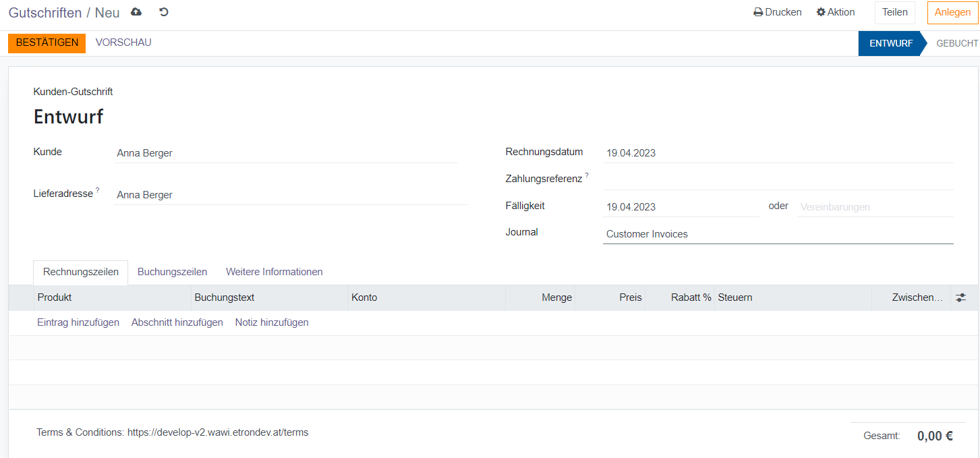
Task: Click the discard changes undo icon
Action: [163, 12]
